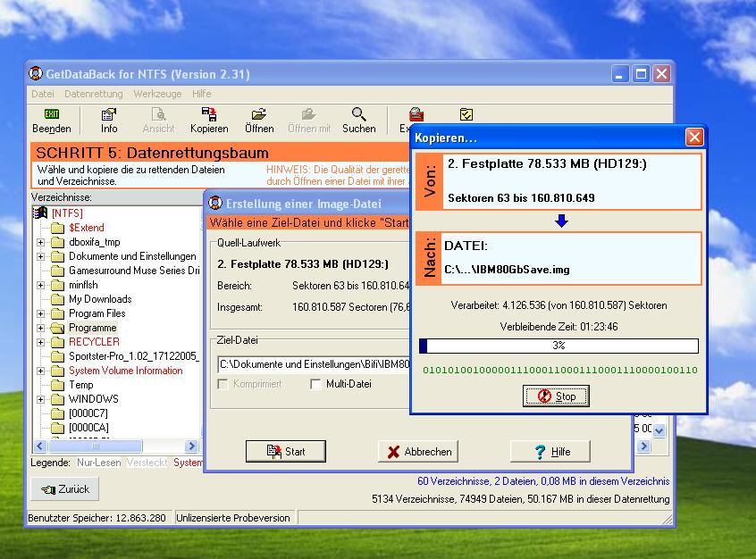
Task: Expand System Volume Information node
Action: [x=40, y=371]
